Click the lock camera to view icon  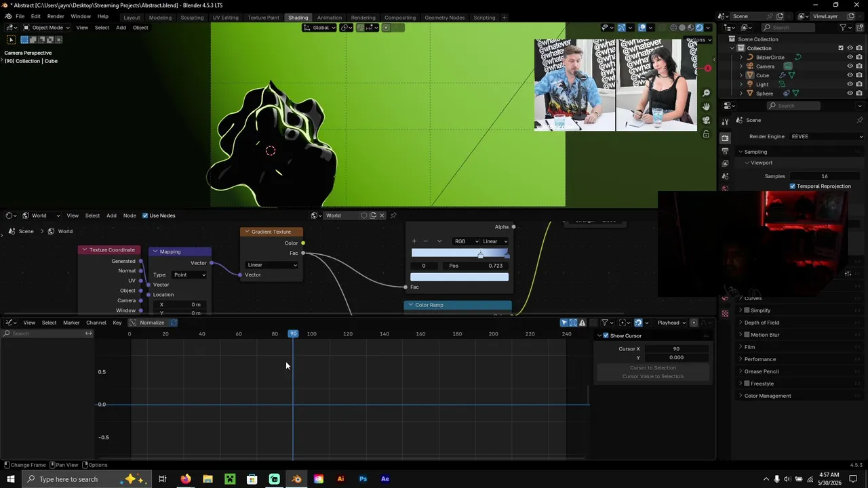[706, 134]
